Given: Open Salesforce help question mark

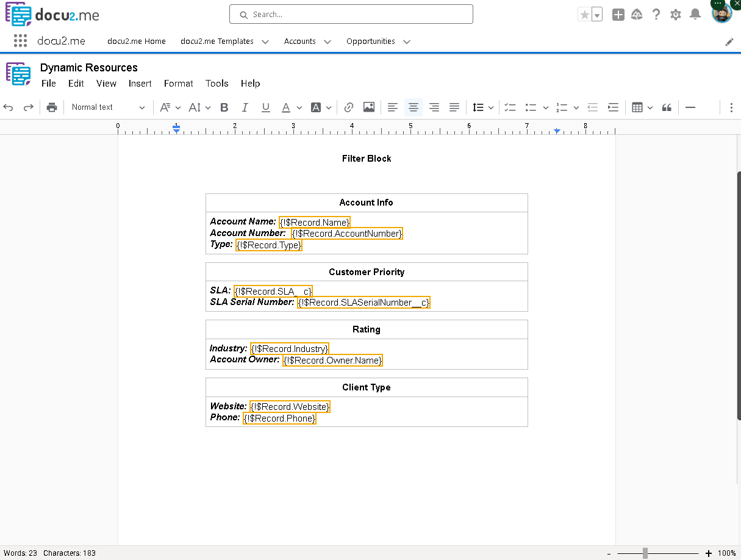Looking at the screenshot, I should coord(656,15).
